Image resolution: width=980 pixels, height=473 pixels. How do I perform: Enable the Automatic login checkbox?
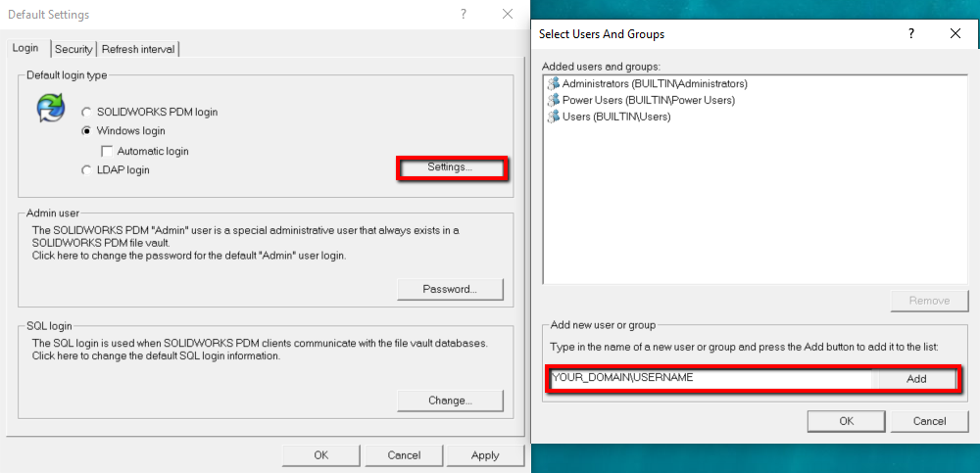click(107, 151)
